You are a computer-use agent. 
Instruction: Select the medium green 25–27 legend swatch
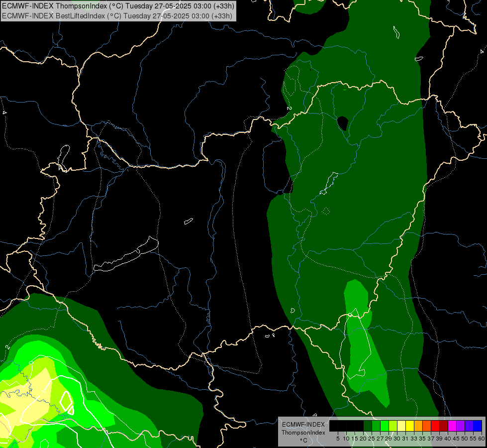tap(376, 426)
